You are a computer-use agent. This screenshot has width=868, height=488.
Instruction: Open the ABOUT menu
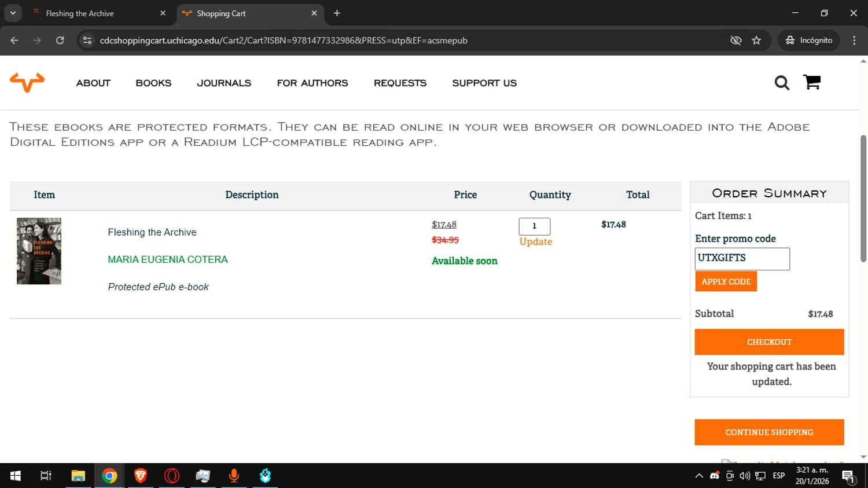pos(93,83)
